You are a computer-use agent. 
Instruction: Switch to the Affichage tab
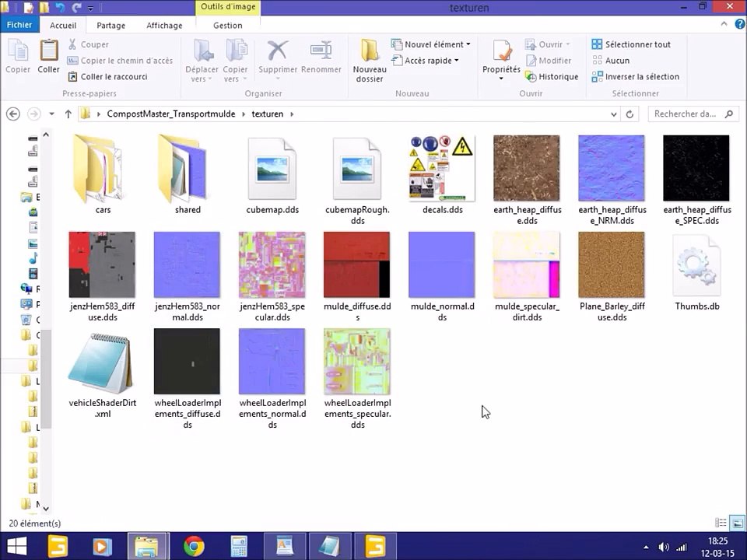click(164, 25)
